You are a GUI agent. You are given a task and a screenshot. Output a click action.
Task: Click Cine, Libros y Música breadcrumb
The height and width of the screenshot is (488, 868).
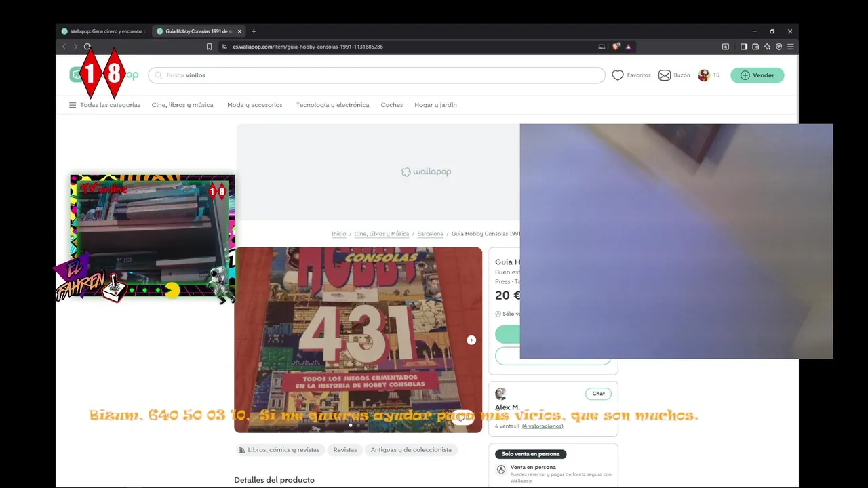click(x=381, y=234)
